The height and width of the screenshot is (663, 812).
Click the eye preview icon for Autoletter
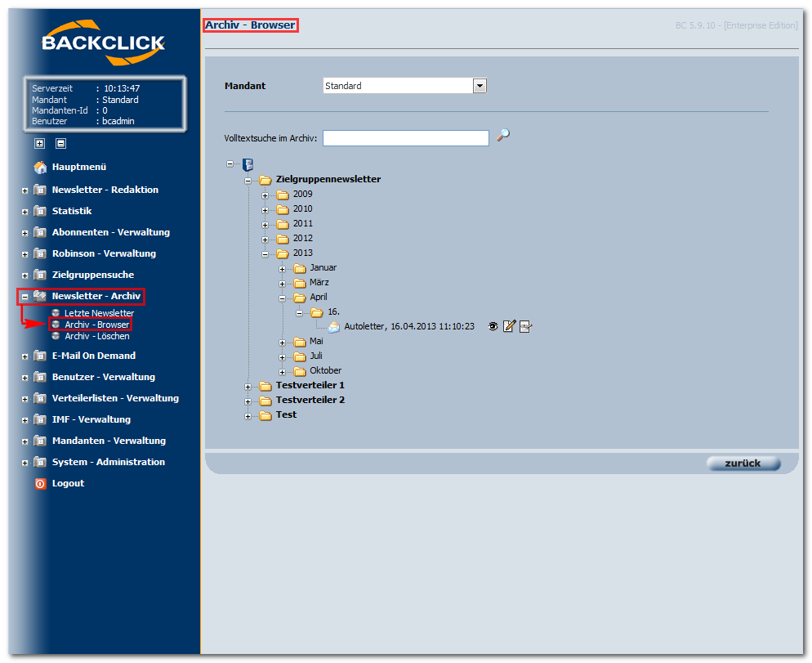tap(493, 326)
